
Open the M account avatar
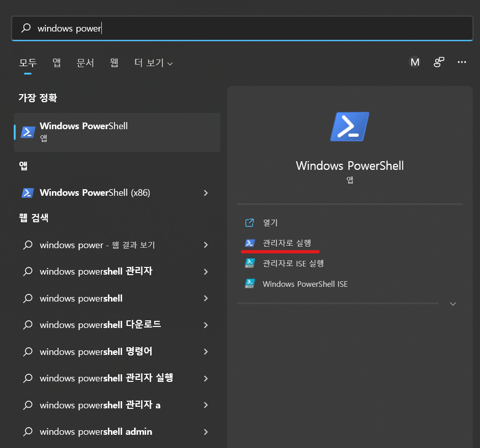click(415, 62)
